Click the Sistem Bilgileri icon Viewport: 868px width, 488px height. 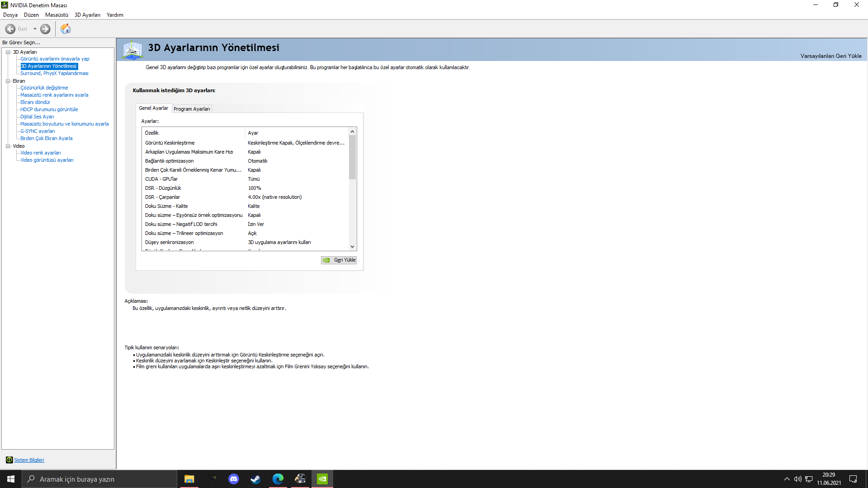9,460
